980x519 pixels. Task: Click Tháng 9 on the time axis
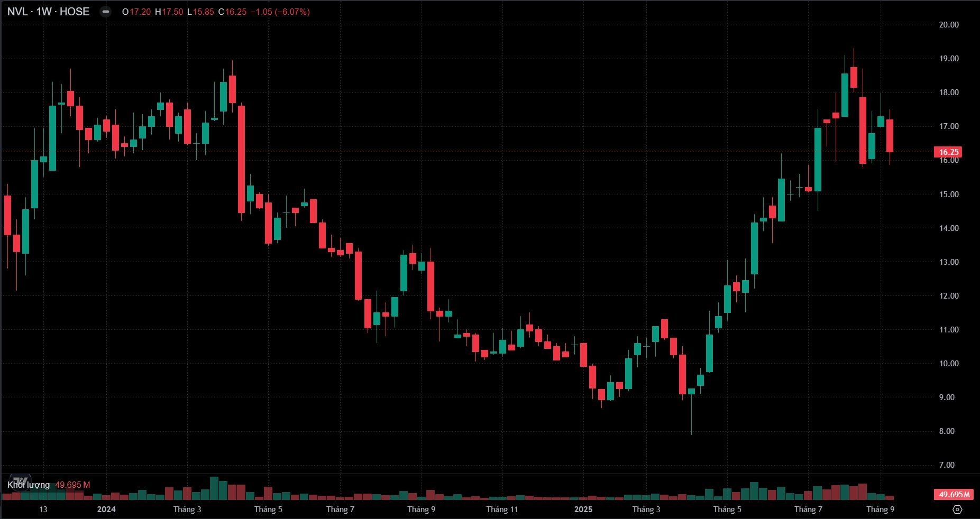(x=421, y=509)
